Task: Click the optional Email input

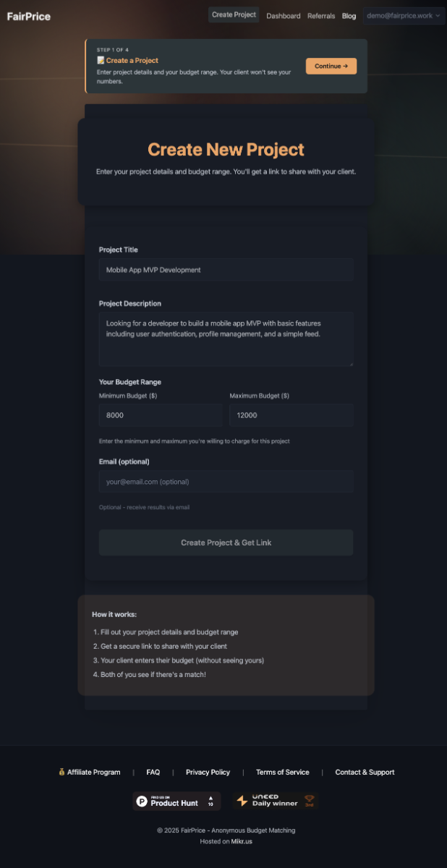Action: [226, 482]
